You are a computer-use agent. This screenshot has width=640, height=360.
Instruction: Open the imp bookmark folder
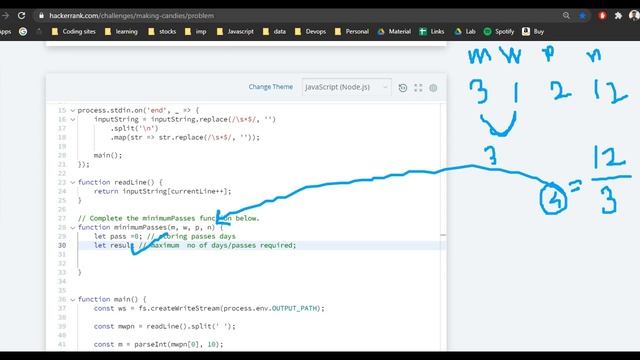[x=196, y=31]
